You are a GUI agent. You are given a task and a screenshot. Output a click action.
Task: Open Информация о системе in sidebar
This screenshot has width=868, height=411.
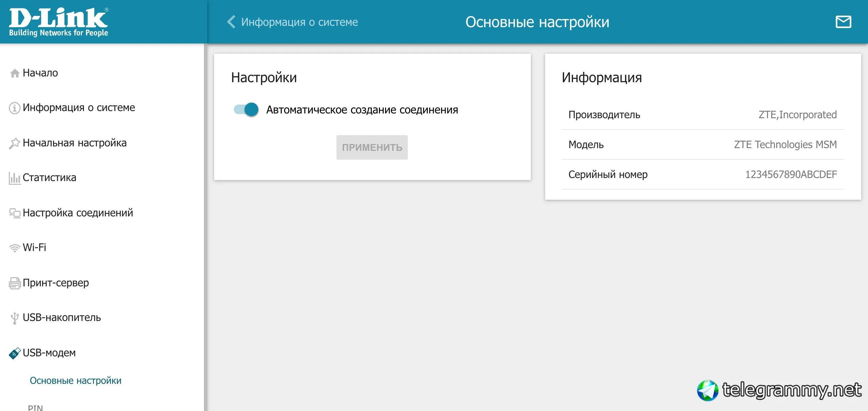79,108
